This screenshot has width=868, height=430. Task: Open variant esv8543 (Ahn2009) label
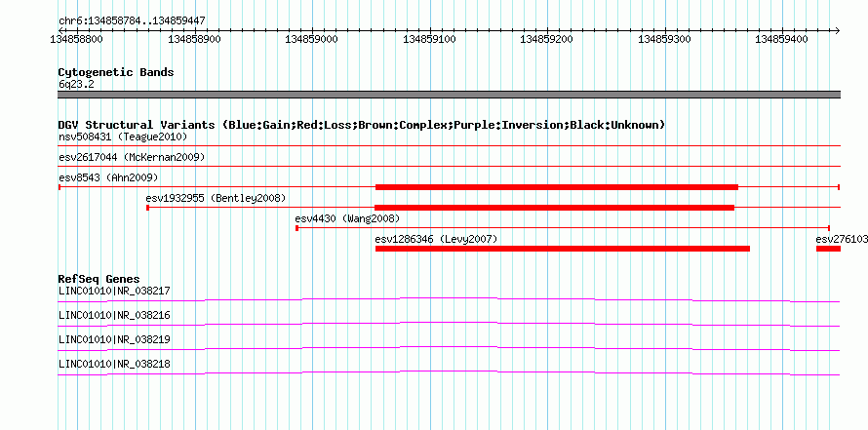[108, 177]
